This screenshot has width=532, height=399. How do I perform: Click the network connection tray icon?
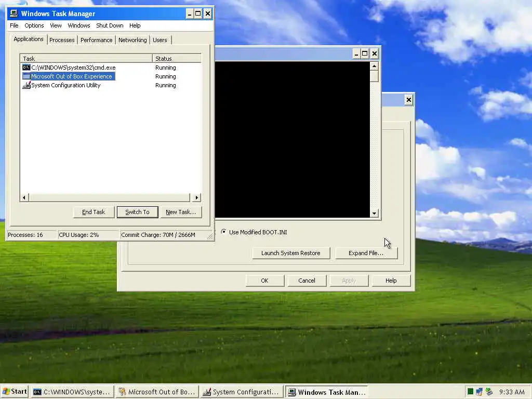[479, 392]
